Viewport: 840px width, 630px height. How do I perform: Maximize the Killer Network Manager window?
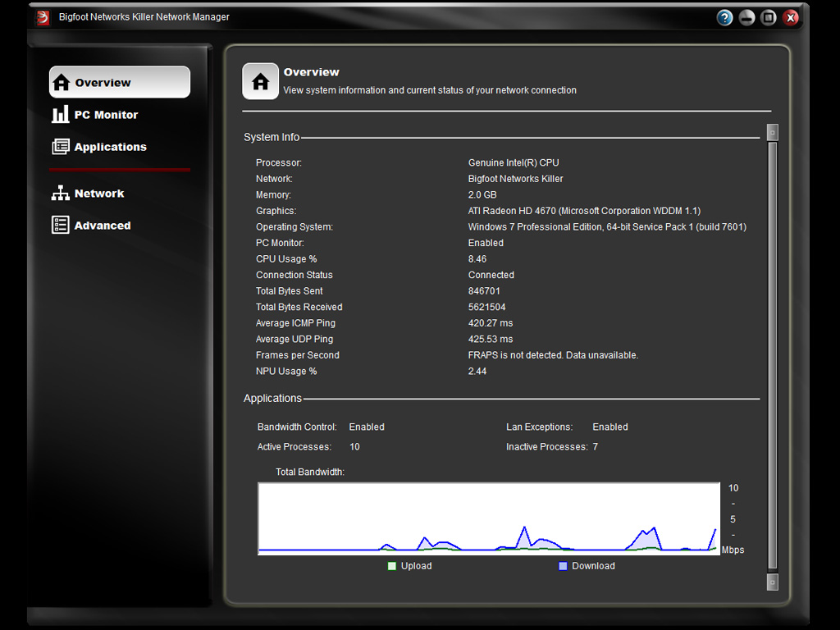tap(768, 18)
